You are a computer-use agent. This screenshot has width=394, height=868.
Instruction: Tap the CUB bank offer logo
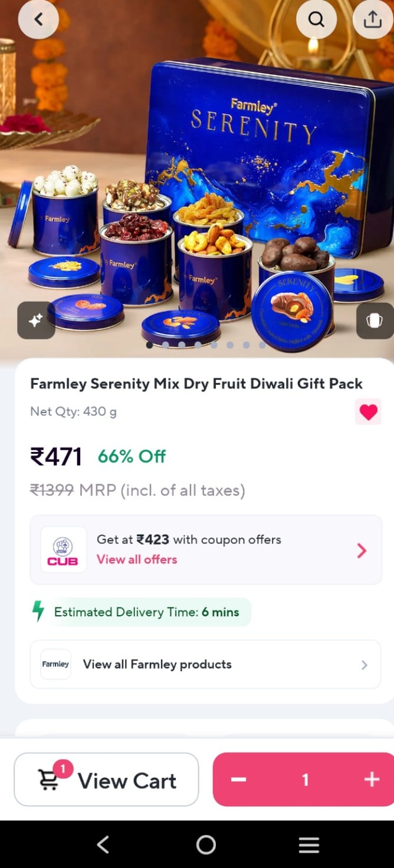63,550
